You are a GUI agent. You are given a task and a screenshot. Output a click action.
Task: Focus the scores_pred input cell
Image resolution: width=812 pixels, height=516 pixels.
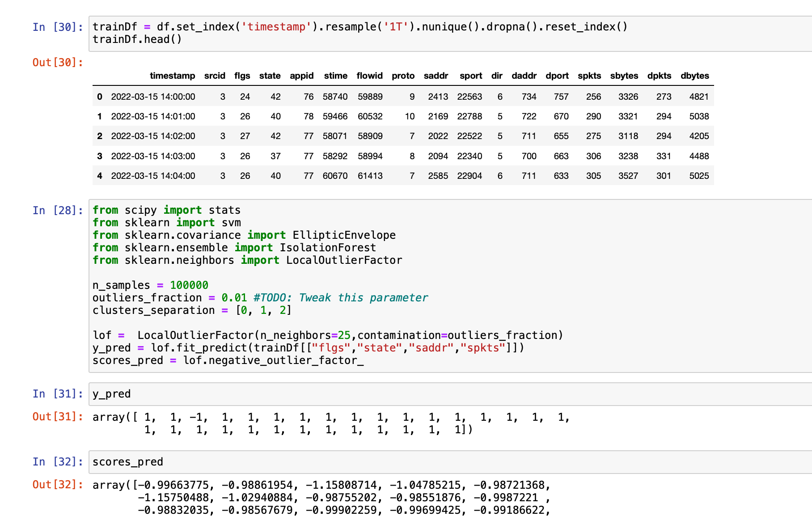(447, 462)
